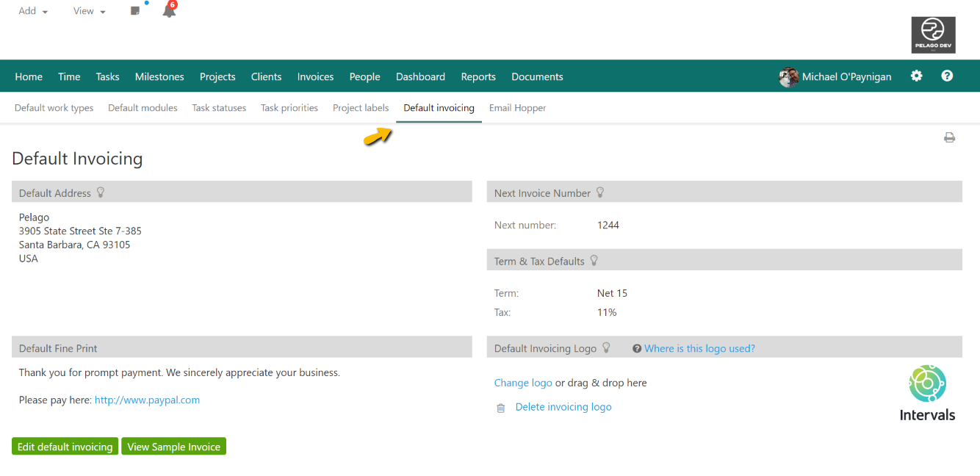Print the Default Invoicing page
This screenshot has height=476, width=980.
pos(950,137)
